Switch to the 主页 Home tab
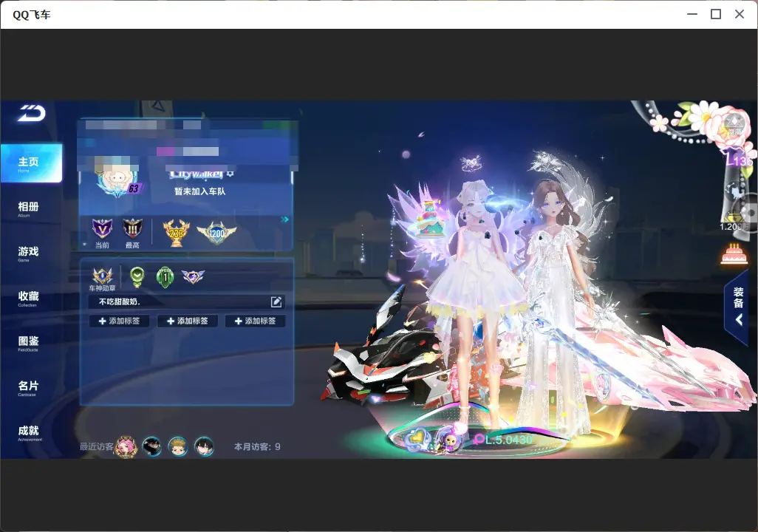 click(x=32, y=163)
